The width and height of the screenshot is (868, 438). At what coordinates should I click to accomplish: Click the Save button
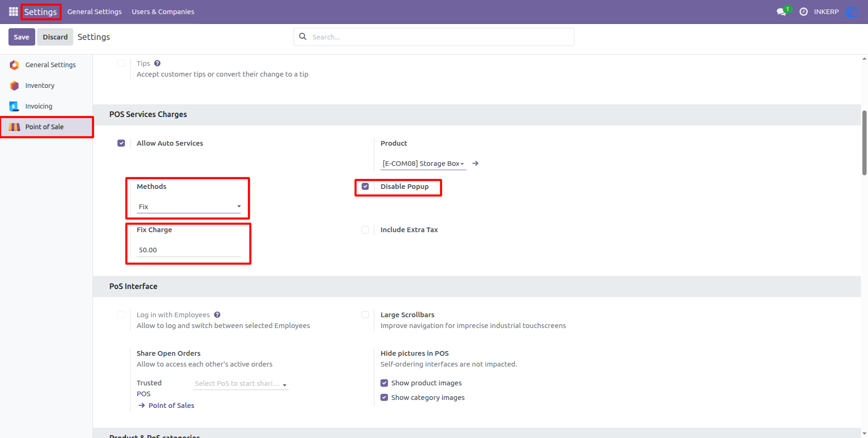(22, 37)
